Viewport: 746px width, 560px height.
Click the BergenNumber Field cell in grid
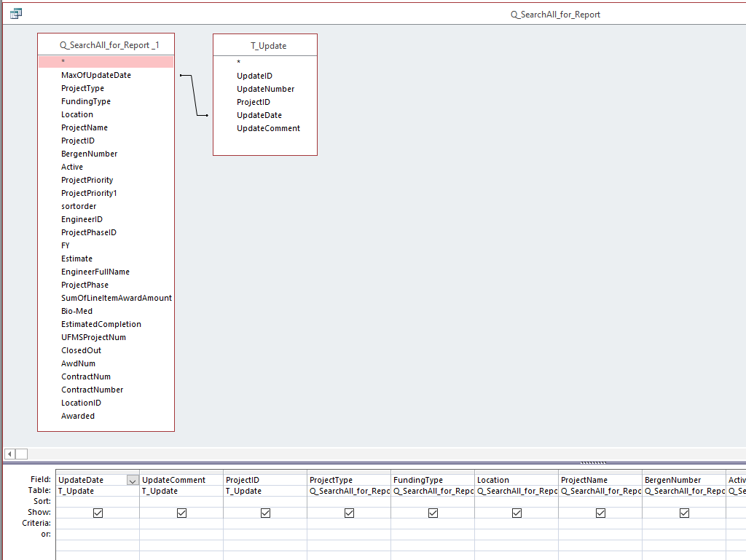[x=683, y=480]
